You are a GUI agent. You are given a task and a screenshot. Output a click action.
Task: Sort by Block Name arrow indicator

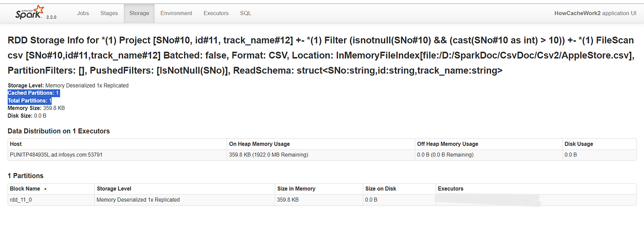(45, 189)
